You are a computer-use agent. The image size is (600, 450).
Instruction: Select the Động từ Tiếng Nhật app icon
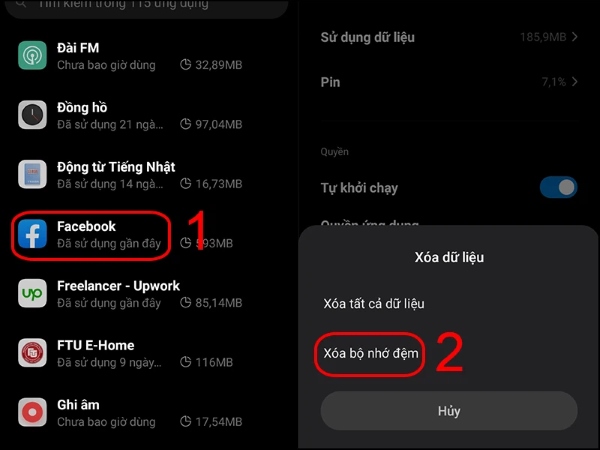click(33, 174)
